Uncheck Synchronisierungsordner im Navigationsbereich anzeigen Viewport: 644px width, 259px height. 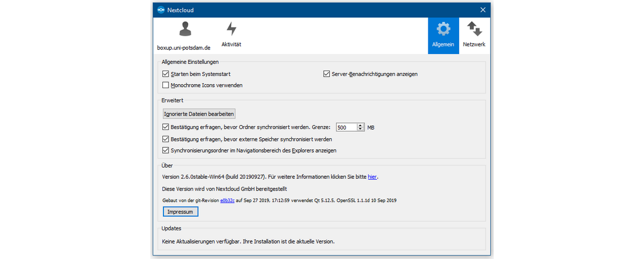tap(166, 150)
